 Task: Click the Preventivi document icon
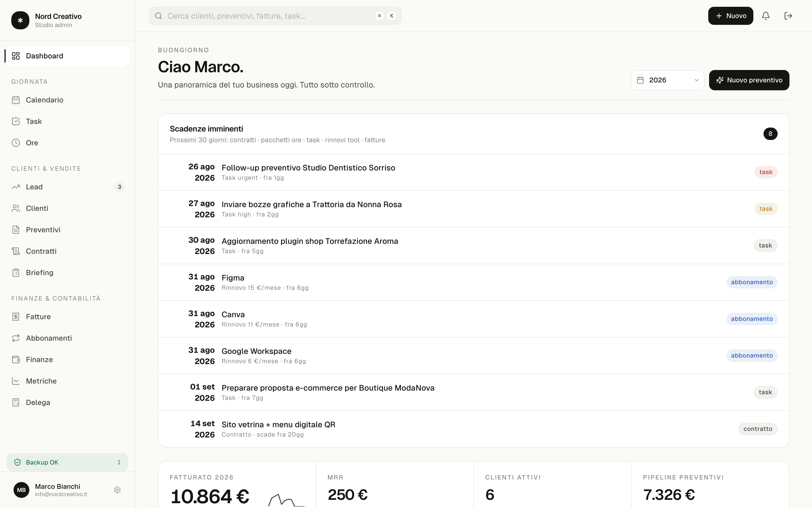pyautogui.click(x=16, y=230)
